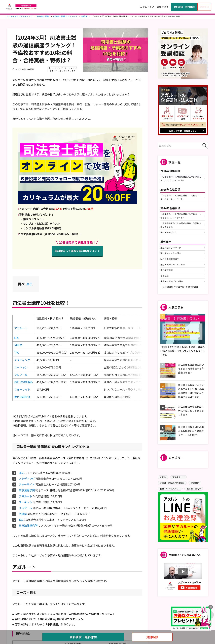
Task: Click お問い合わせ・詳細はこちら button
Action: (x=183, y=131)
